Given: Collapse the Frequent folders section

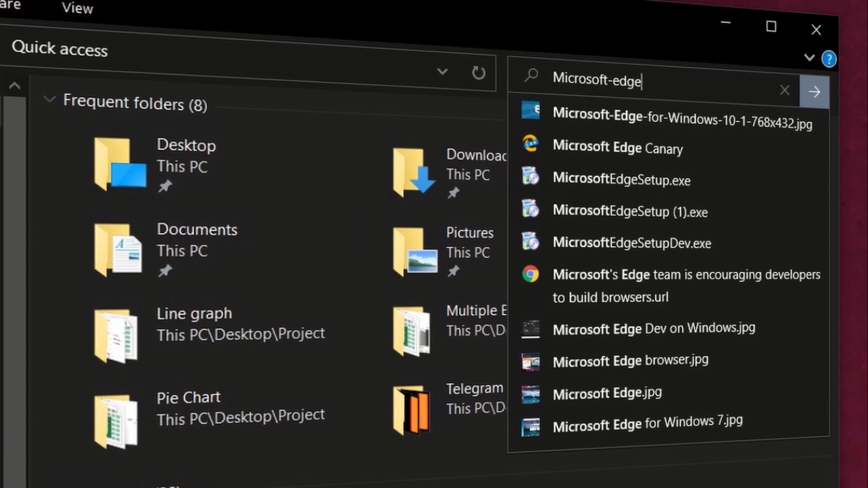Looking at the screenshot, I should tap(50, 99).
